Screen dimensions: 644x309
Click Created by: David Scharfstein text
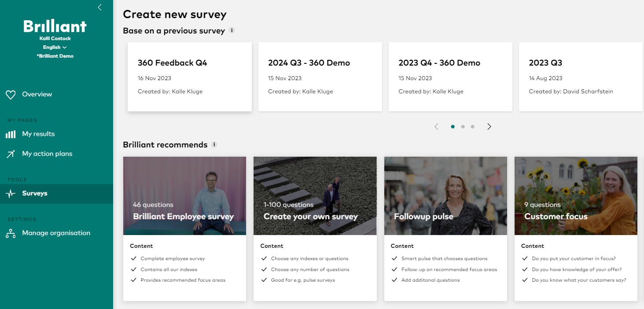pyautogui.click(x=571, y=92)
